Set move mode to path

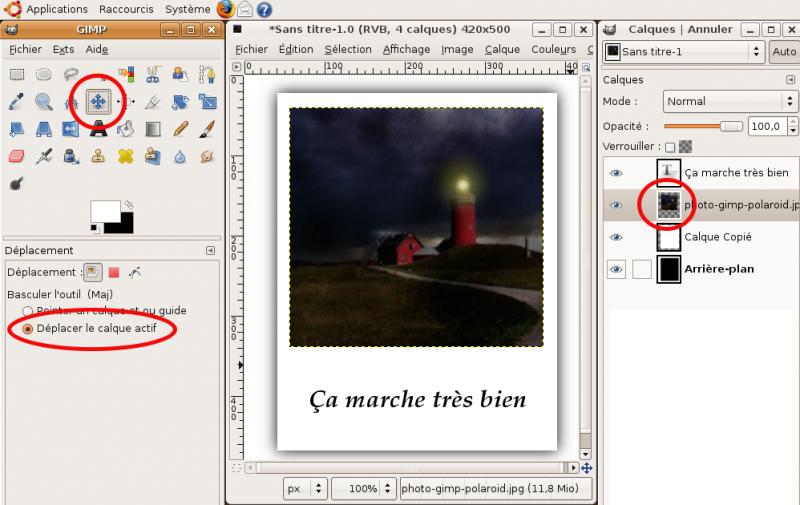135,272
